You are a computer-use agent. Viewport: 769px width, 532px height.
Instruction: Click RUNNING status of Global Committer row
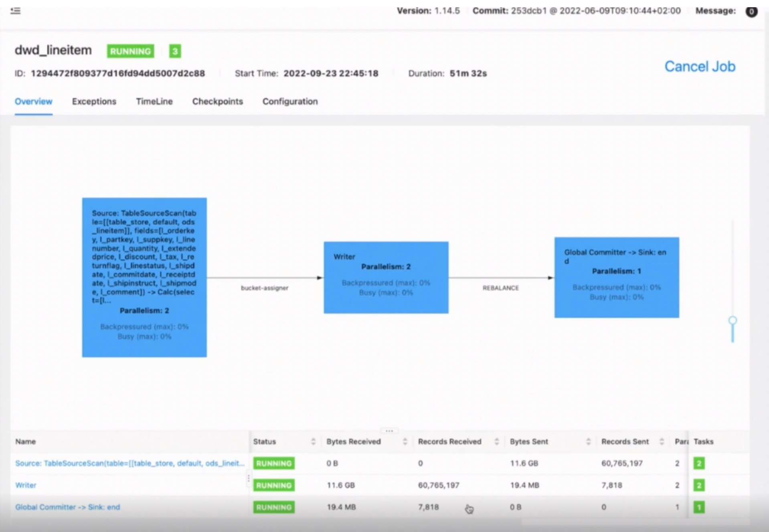tap(274, 507)
